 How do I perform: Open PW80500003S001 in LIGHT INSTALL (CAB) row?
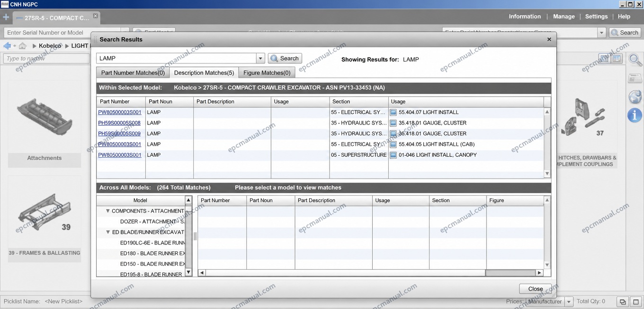pyautogui.click(x=120, y=144)
